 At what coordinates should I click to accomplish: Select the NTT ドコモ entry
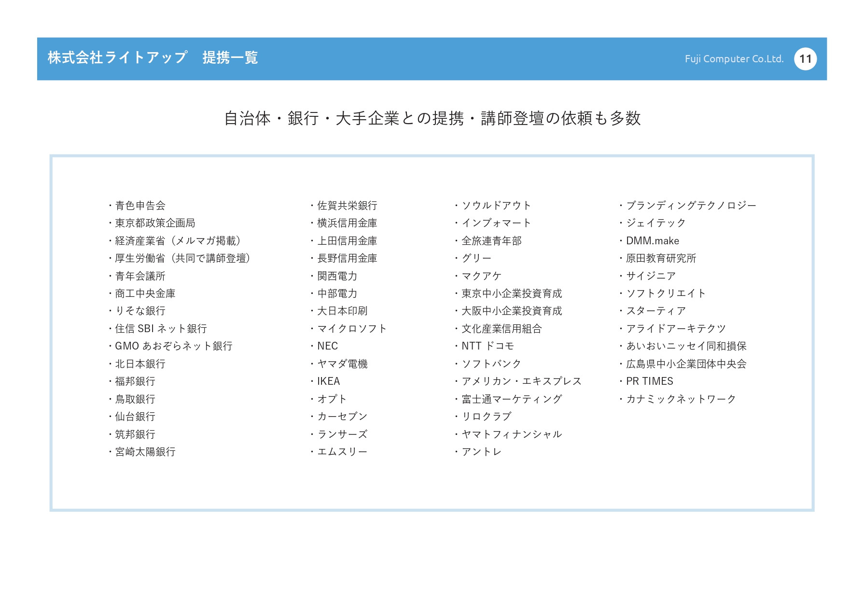[484, 346]
